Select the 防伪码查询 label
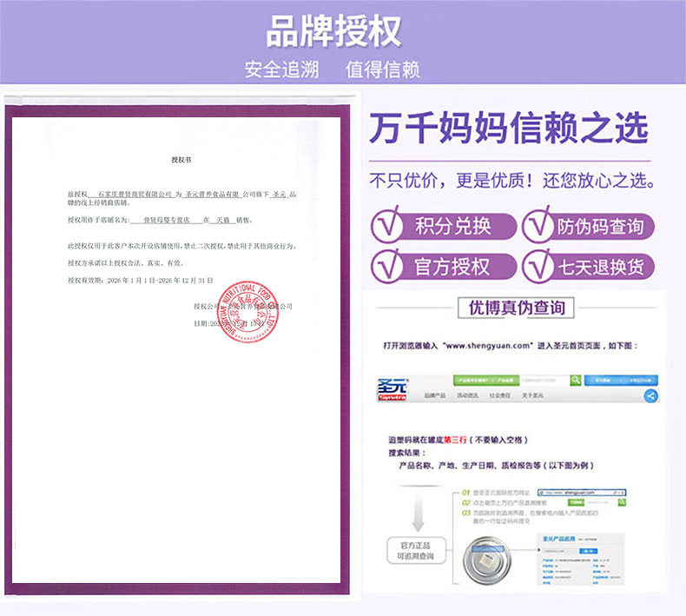 pyautogui.click(x=600, y=227)
